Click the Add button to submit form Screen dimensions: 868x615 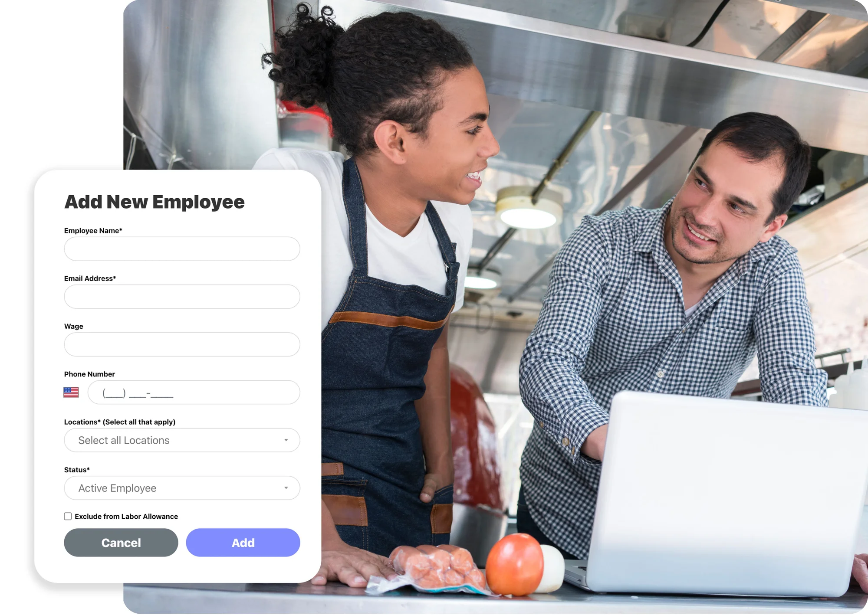[x=243, y=542]
